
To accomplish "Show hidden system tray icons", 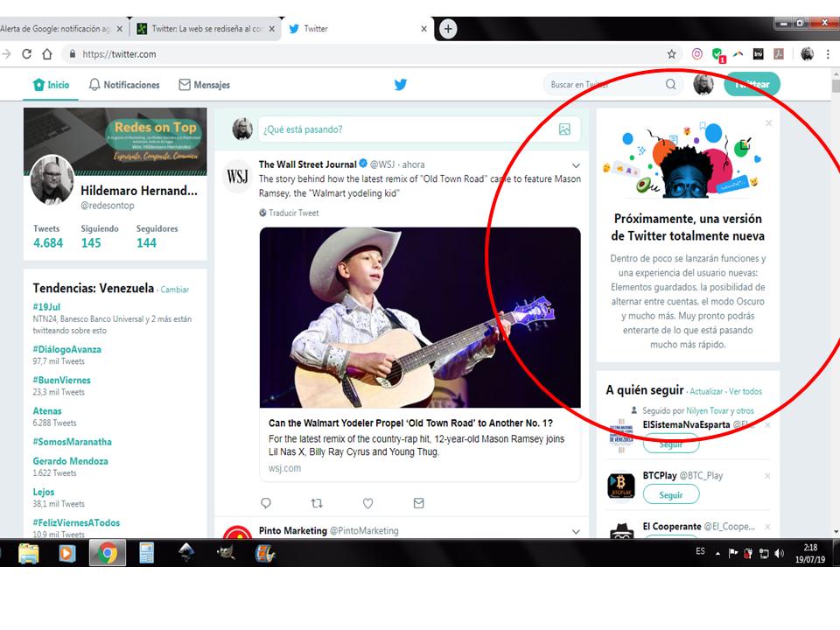I will pyautogui.click(x=717, y=553).
